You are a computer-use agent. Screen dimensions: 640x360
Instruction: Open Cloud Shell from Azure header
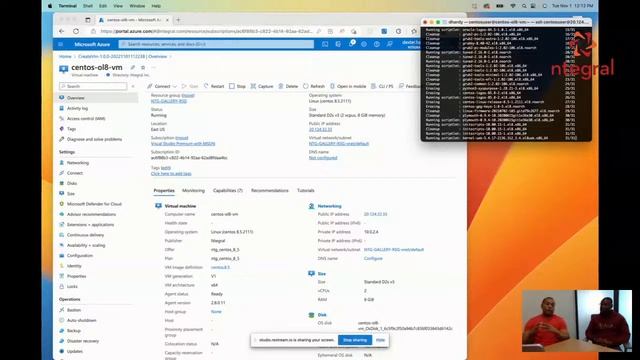coord(325,44)
